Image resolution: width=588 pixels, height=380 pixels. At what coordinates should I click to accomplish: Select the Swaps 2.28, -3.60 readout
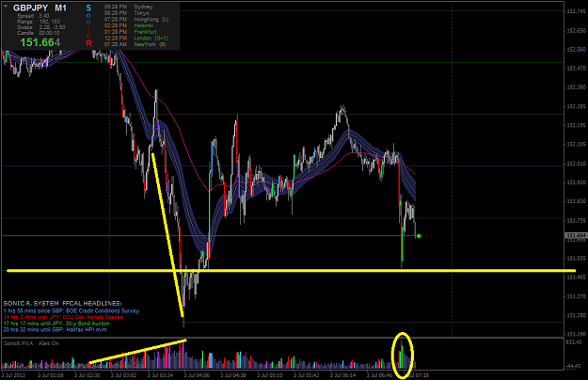pos(40,27)
